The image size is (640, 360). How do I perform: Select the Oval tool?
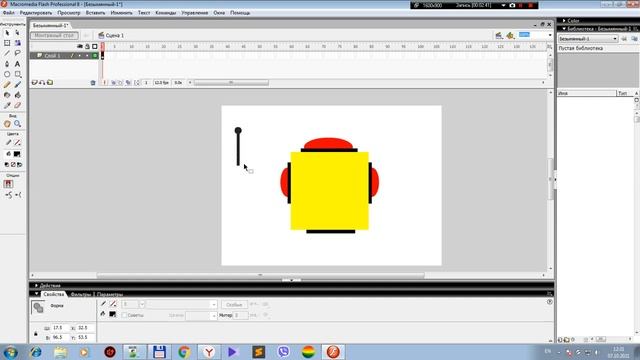(7, 74)
